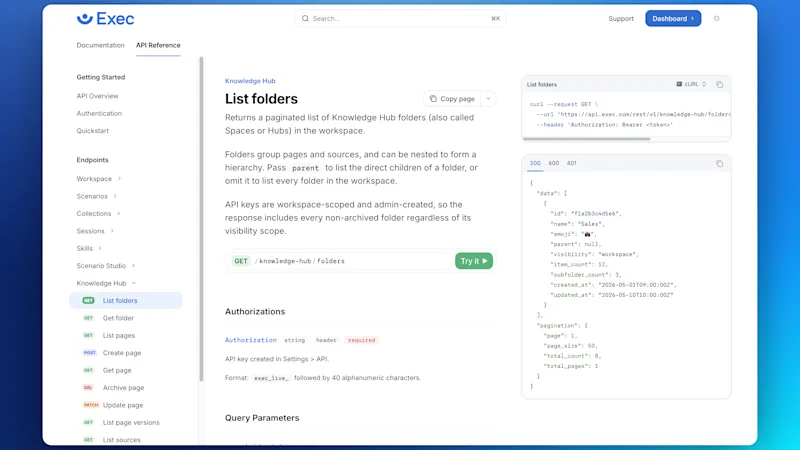This screenshot has width=800, height=450.
Task: Click the "parent" inline code
Action: click(305, 168)
